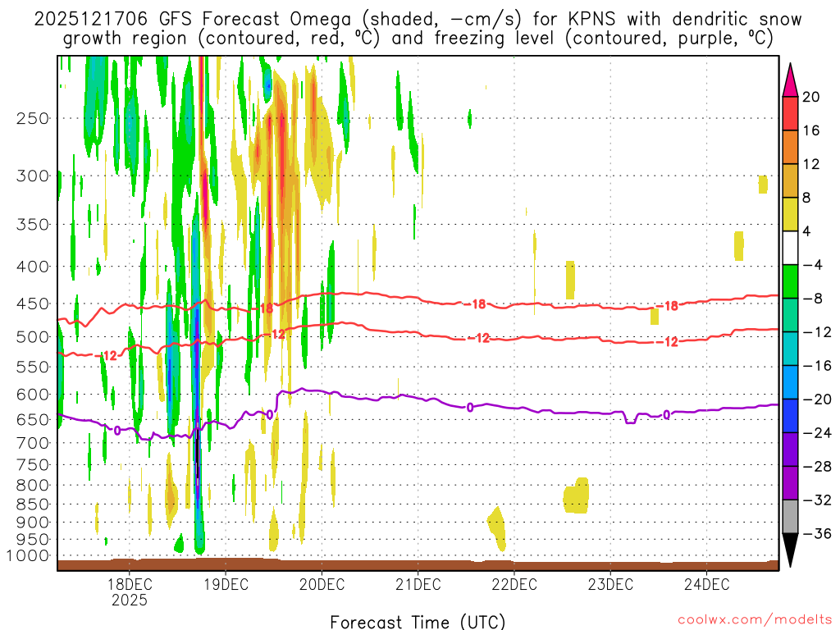Click the 22DEC date label on time axis
Image resolution: width=840 pixels, height=630 pixels.
coord(514,584)
